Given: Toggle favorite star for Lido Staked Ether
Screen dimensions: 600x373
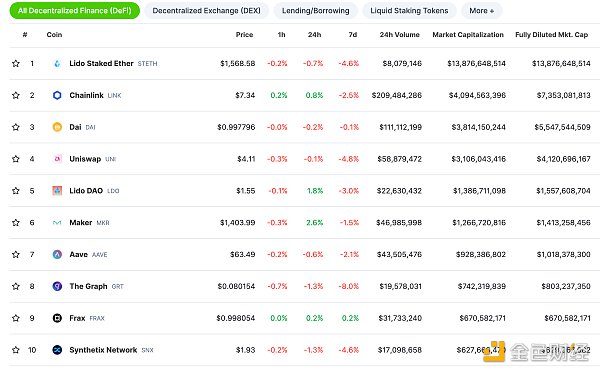Looking at the screenshot, I should pyautogui.click(x=16, y=64).
